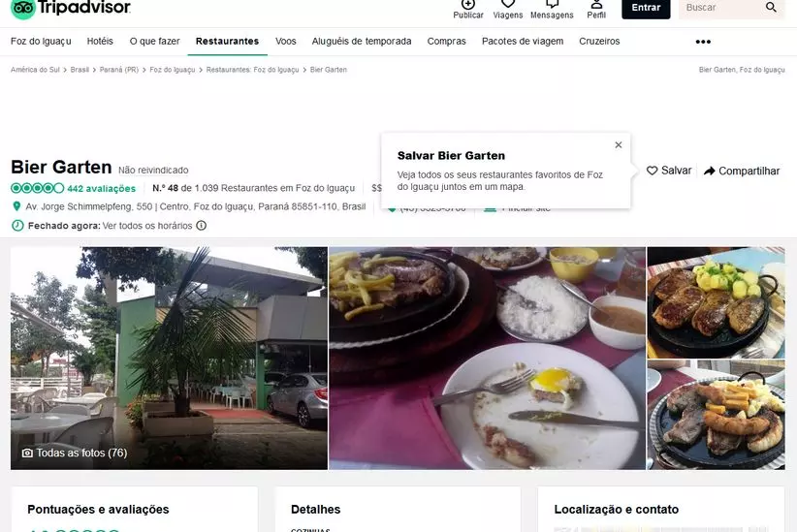
Task: Select the Restaurantes tab
Action: coord(227,42)
